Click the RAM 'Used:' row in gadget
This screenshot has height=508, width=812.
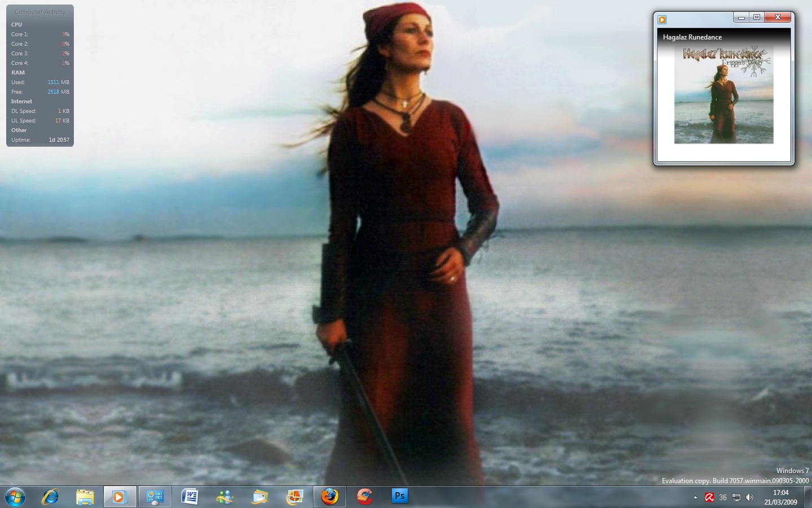(40, 82)
